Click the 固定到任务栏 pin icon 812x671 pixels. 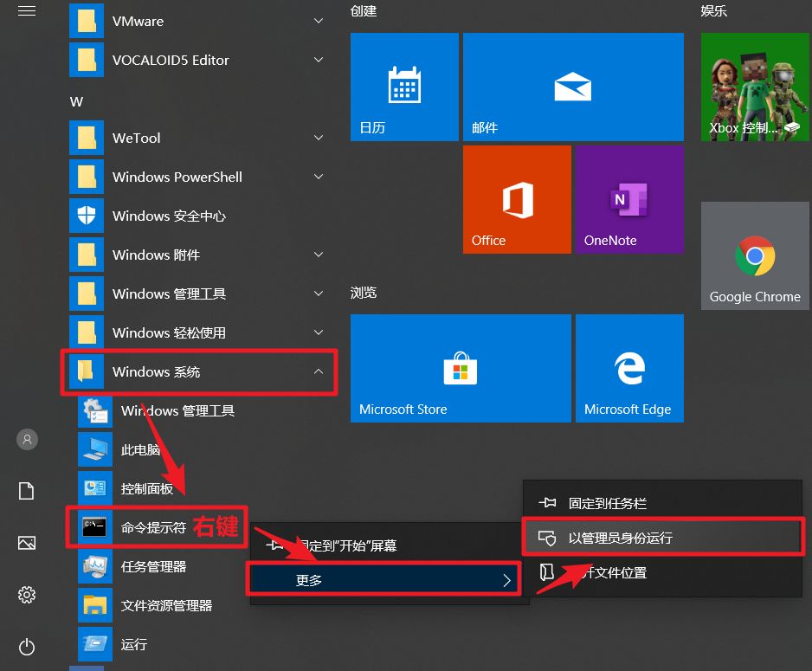click(x=547, y=503)
